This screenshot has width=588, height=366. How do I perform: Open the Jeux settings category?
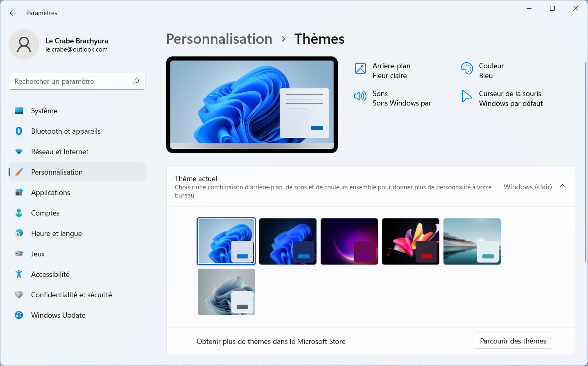coord(77,254)
